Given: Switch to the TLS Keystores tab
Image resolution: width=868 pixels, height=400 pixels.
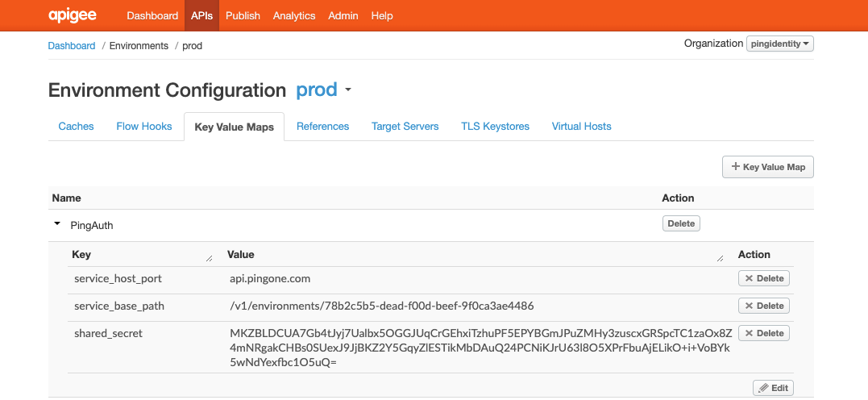Looking at the screenshot, I should pyautogui.click(x=495, y=127).
